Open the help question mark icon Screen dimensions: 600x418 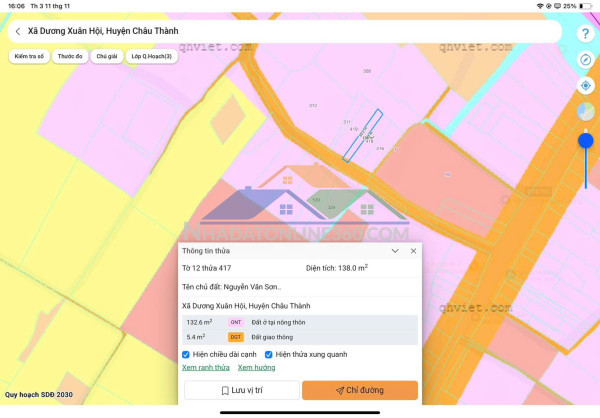coord(586,34)
